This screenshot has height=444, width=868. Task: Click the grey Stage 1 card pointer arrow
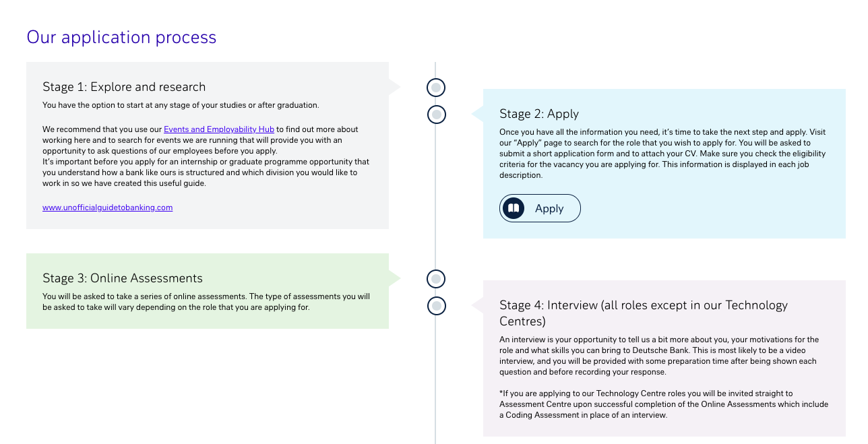(395, 87)
